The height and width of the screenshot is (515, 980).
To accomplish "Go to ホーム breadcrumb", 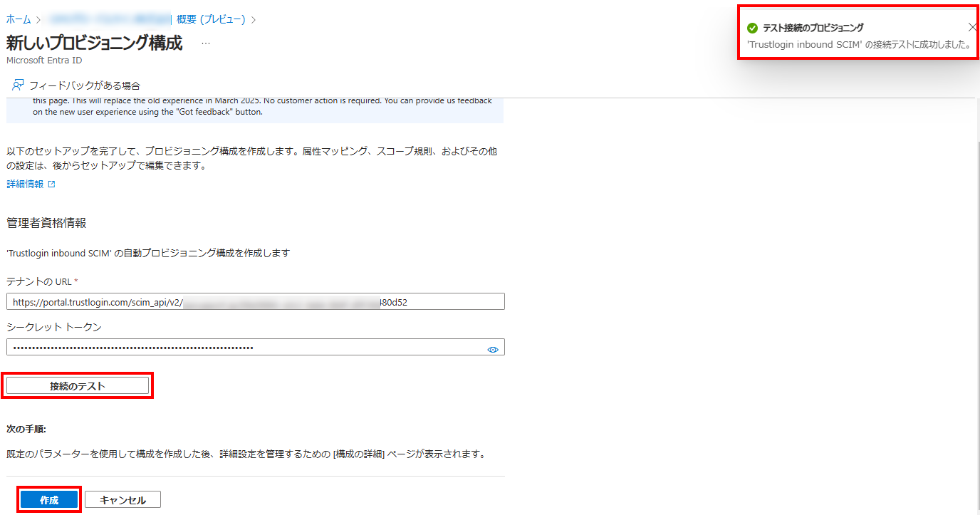I will [19, 19].
